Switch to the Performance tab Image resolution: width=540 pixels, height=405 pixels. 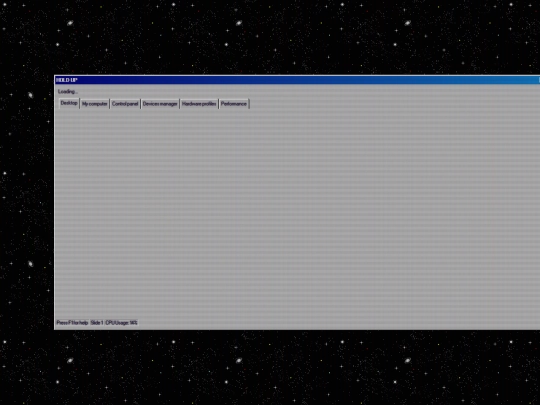tap(234, 104)
